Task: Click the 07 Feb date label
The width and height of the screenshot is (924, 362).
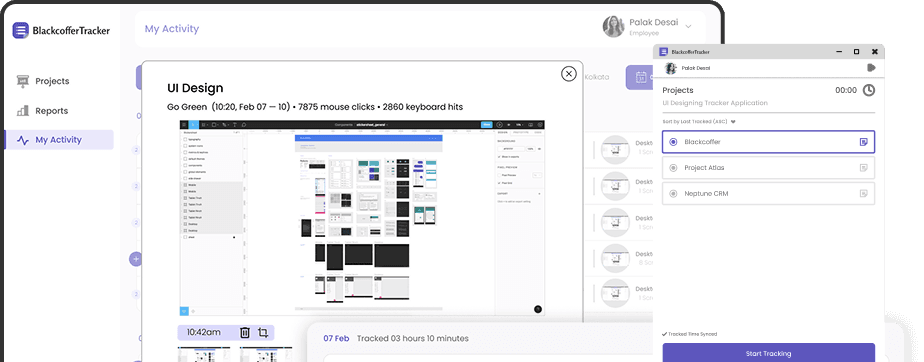Action: point(336,338)
